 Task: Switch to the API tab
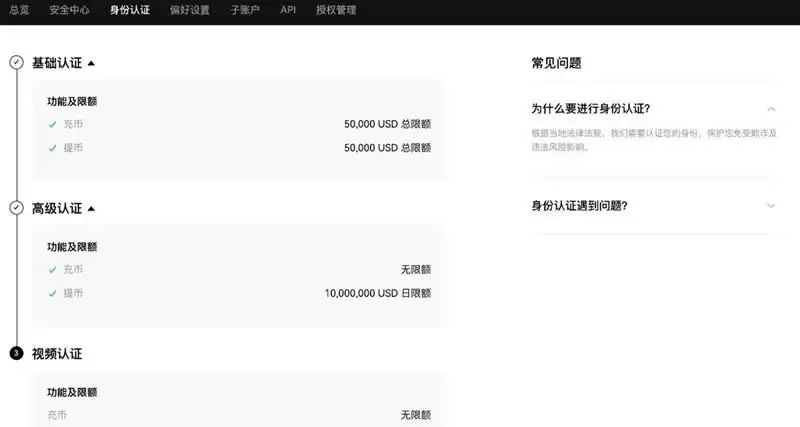288,10
